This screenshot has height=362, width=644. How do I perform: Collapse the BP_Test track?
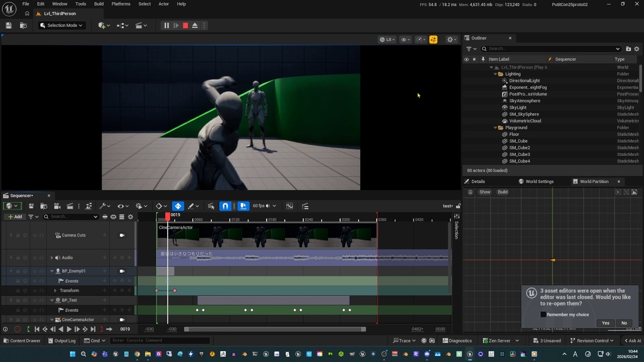[51, 300]
